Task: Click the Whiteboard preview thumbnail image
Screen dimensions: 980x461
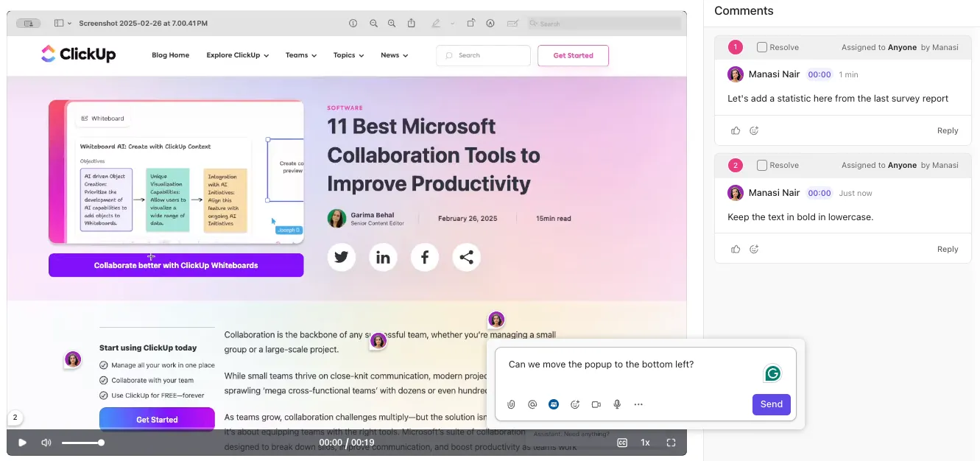Action: (x=176, y=172)
